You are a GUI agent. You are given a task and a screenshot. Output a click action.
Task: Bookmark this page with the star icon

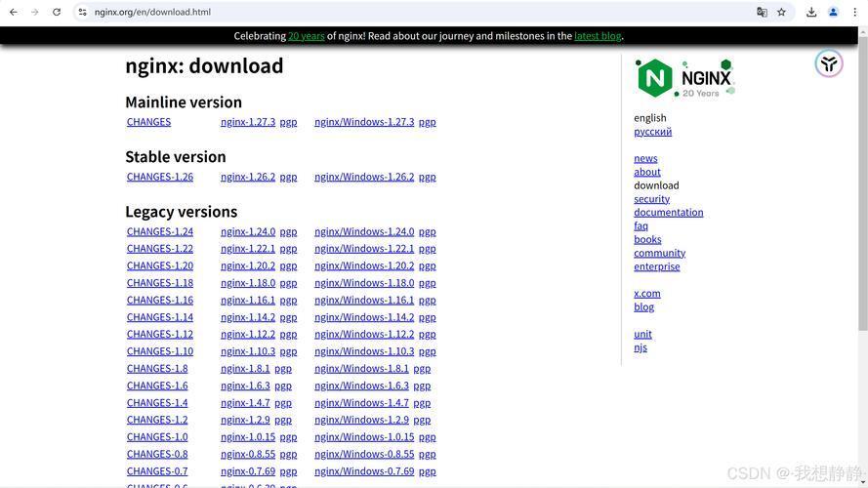(781, 12)
